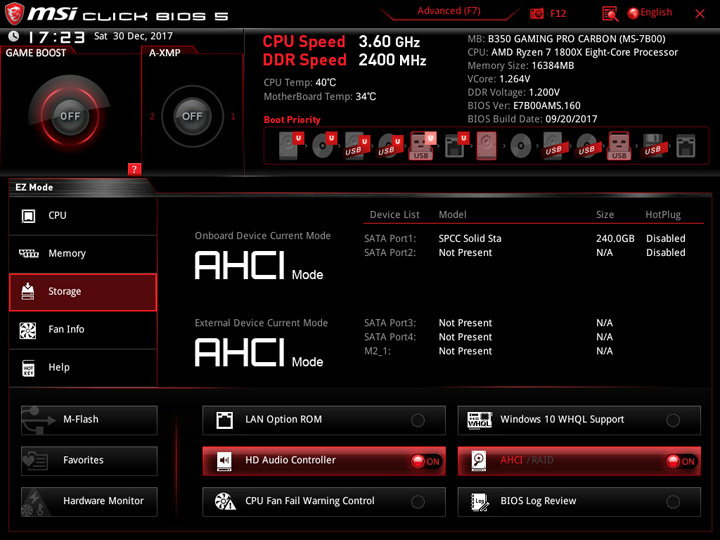The height and width of the screenshot is (540, 720).
Task: Open the Memory section
Action: [83, 254]
